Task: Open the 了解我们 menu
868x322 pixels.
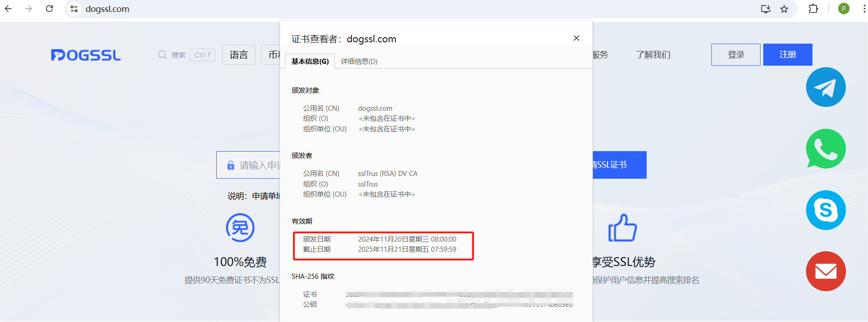Action: pos(653,55)
